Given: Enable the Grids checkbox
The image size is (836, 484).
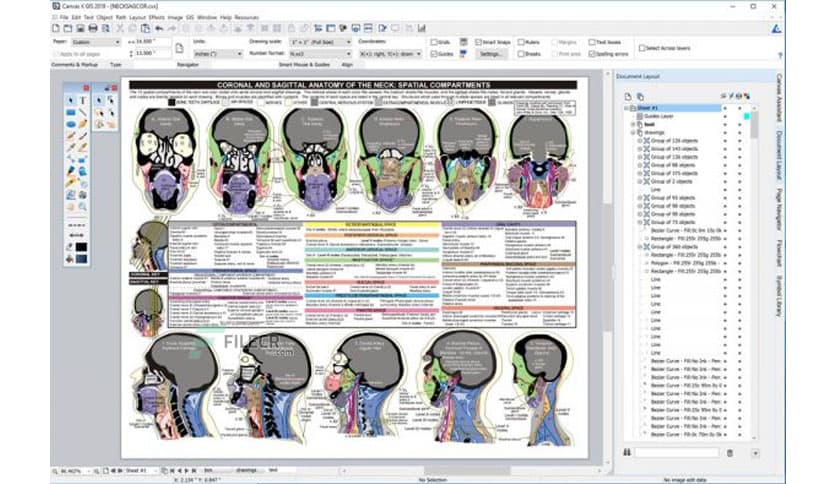Looking at the screenshot, I should pos(434,42).
